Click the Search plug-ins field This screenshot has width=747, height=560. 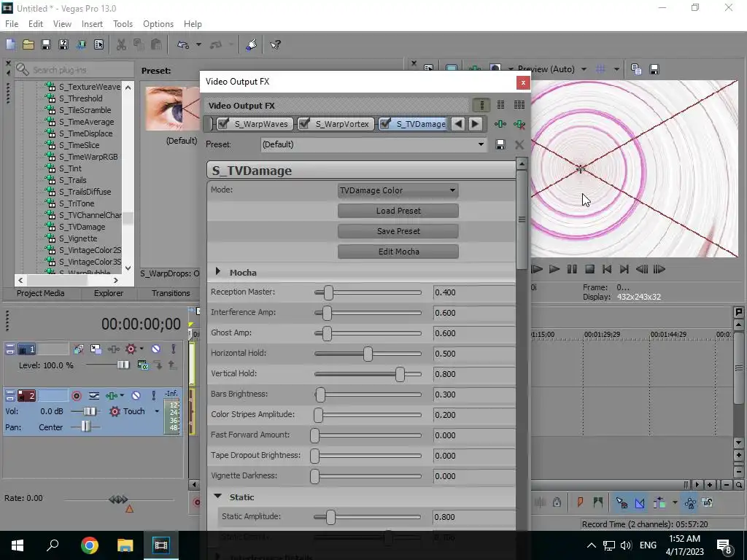(x=74, y=70)
